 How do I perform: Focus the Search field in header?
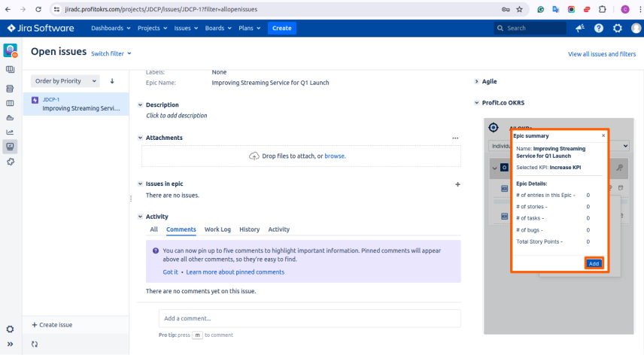pyautogui.click(x=530, y=28)
